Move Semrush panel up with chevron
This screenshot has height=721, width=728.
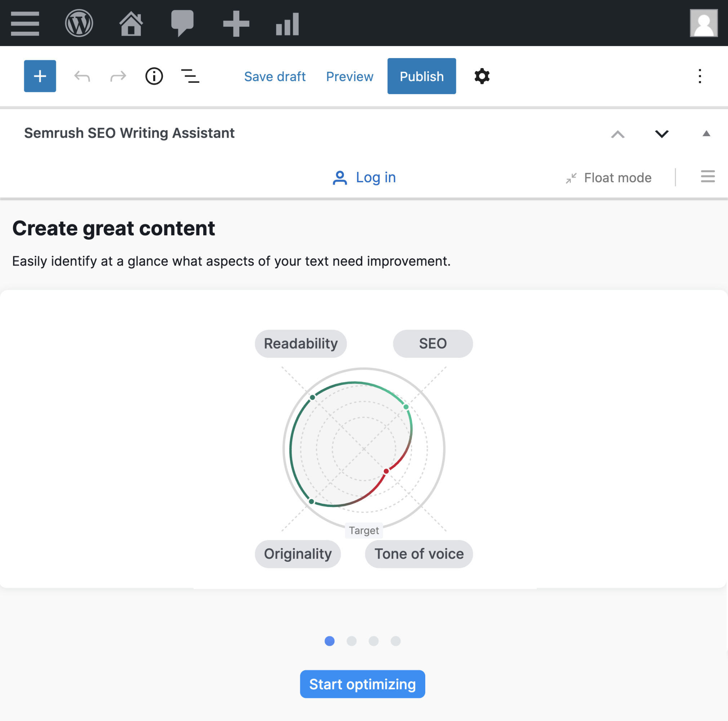(x=618, y=134)
